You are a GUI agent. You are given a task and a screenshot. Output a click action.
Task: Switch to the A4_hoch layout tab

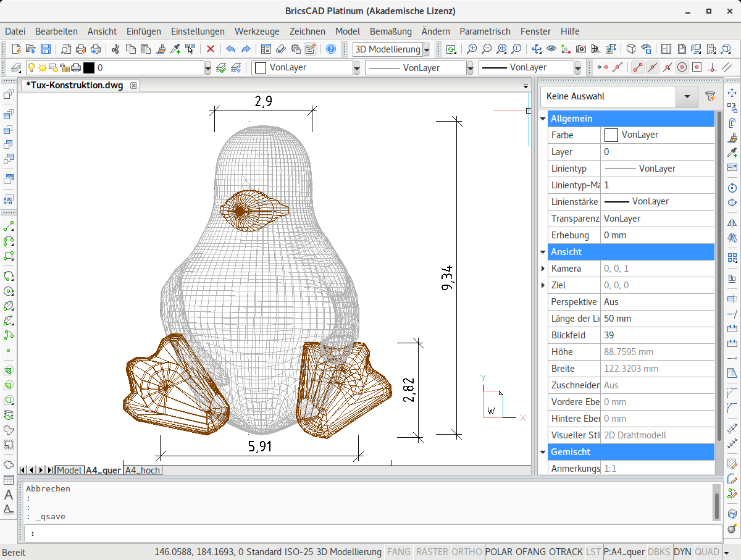coord(143,470)
